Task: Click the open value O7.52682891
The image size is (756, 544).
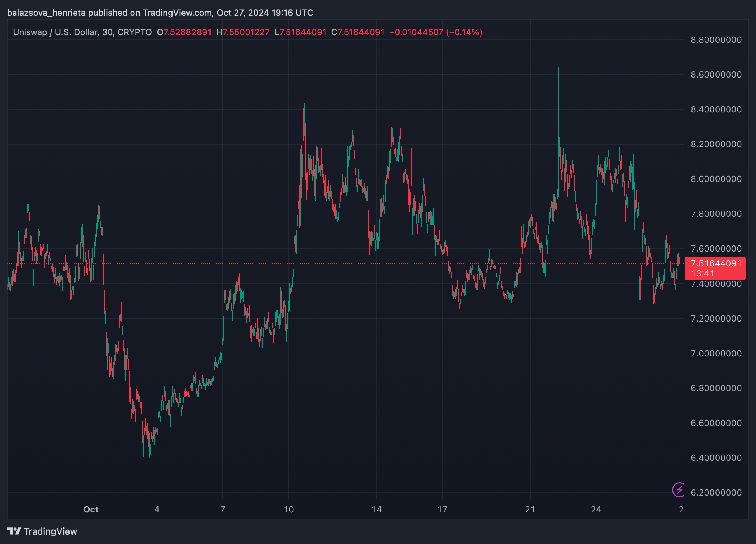Action: [x=184, y=32]
